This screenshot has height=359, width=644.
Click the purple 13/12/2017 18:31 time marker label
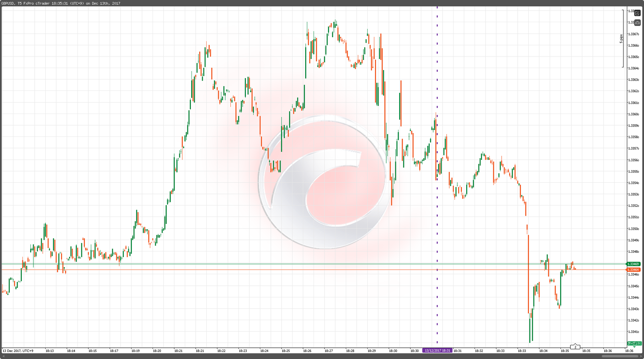tap(437, 351)
